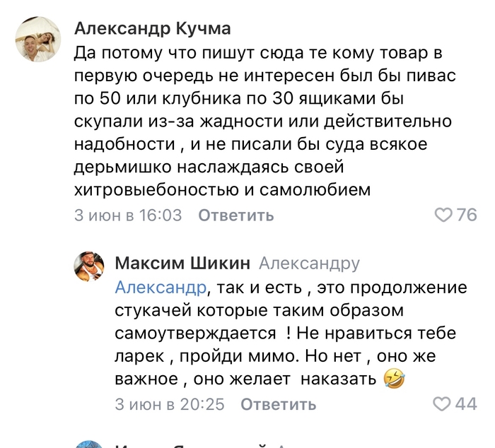Tap the heart icon on Максим Шикин's reply
Image resolution: width=495 pixels, height=448 pixels.
442,404
